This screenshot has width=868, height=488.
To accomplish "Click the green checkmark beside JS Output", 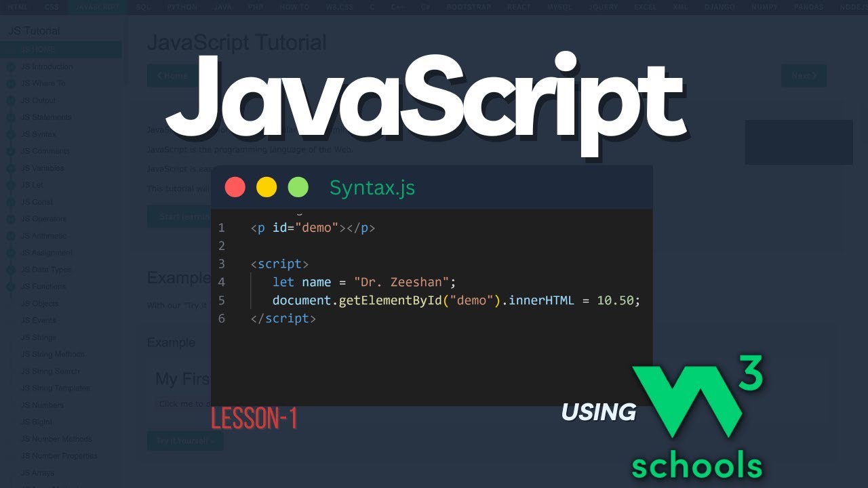I will (11, 101).
